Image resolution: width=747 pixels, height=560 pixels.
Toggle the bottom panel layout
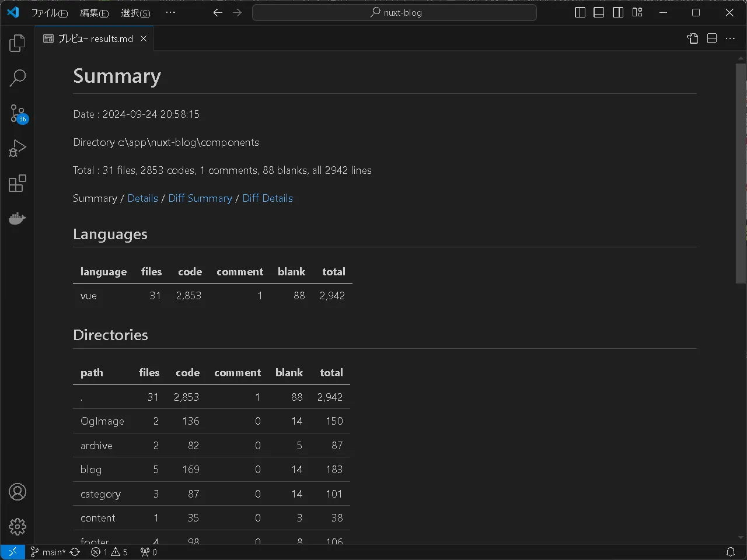[599, 12]
